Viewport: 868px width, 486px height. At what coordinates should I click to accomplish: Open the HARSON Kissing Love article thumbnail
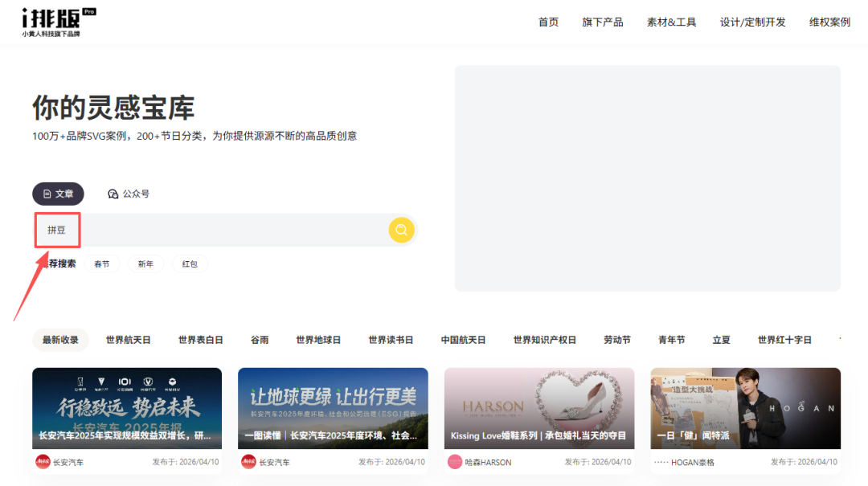click(x=539, y=408)
